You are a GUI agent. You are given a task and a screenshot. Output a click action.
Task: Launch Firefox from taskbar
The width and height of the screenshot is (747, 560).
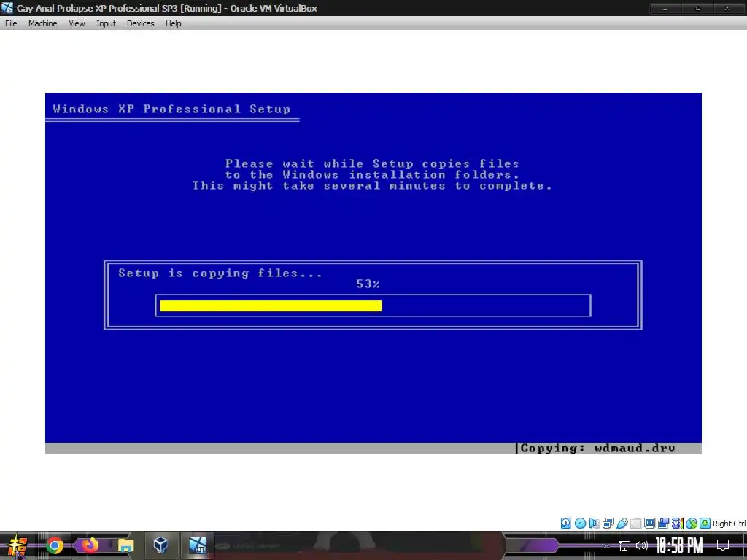90,545
